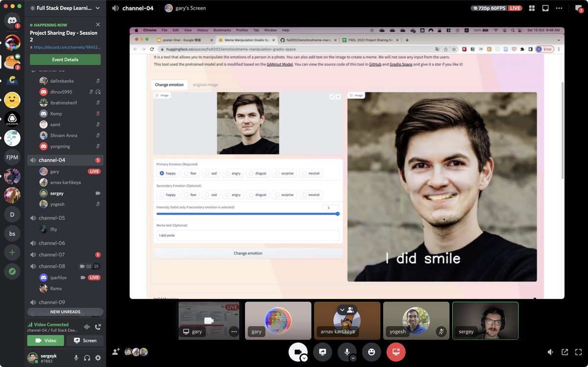Switch to grid view layout icon

click(x=532, y=8)
